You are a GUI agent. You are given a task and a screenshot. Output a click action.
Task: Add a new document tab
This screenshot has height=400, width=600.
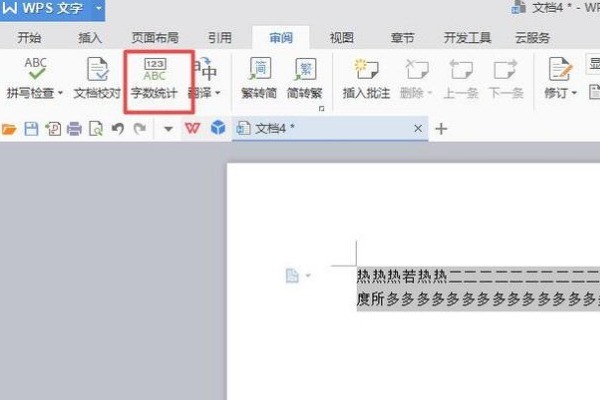tap(441, 129)
